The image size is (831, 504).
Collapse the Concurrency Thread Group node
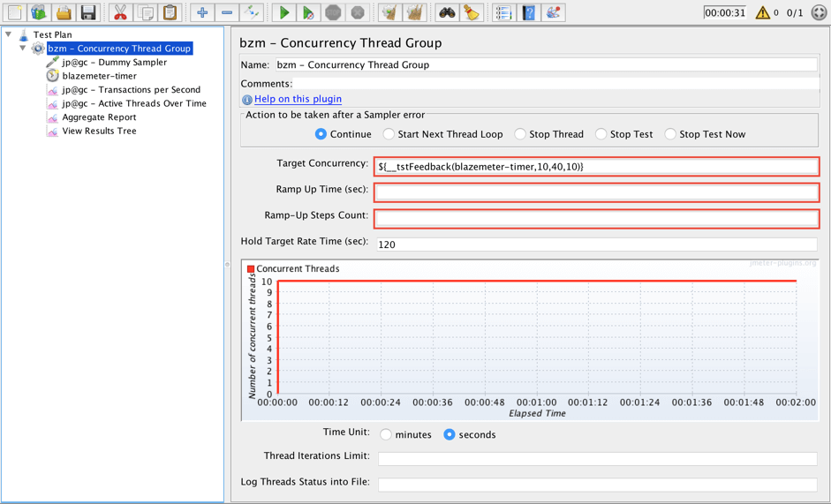click(x=22, y=48)
